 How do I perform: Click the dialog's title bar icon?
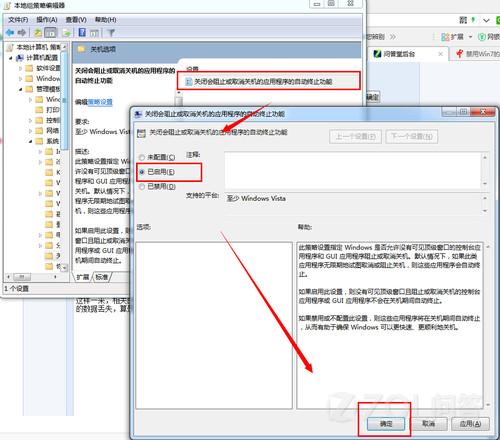point(138,114)
